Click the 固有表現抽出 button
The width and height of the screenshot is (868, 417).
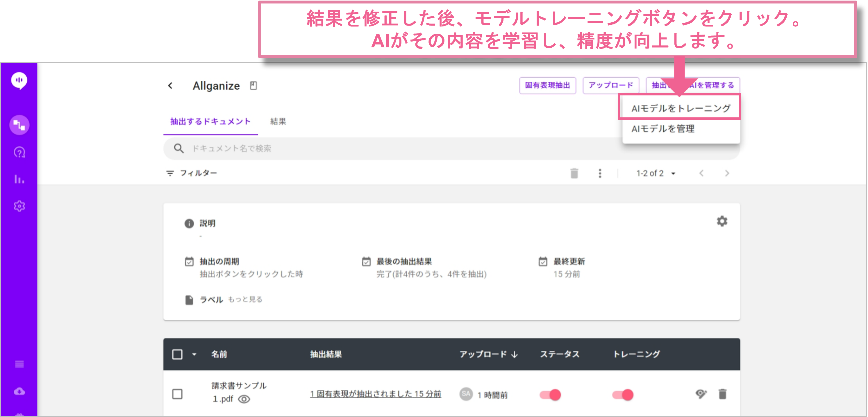[x=547, y=85]
